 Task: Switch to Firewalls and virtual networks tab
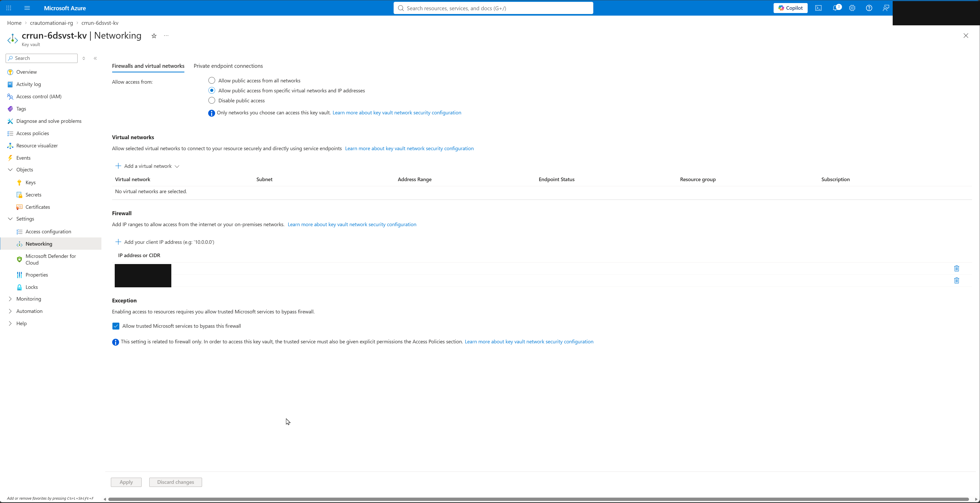pos(148,66)
